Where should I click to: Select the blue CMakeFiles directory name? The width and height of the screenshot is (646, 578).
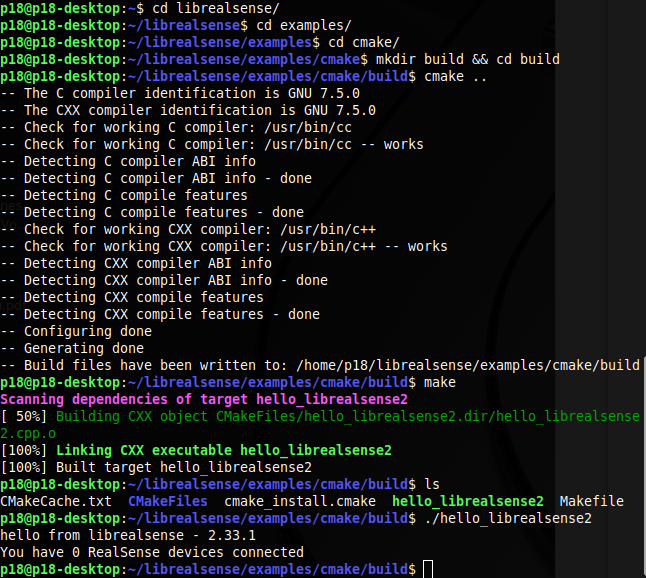[168, 501]
